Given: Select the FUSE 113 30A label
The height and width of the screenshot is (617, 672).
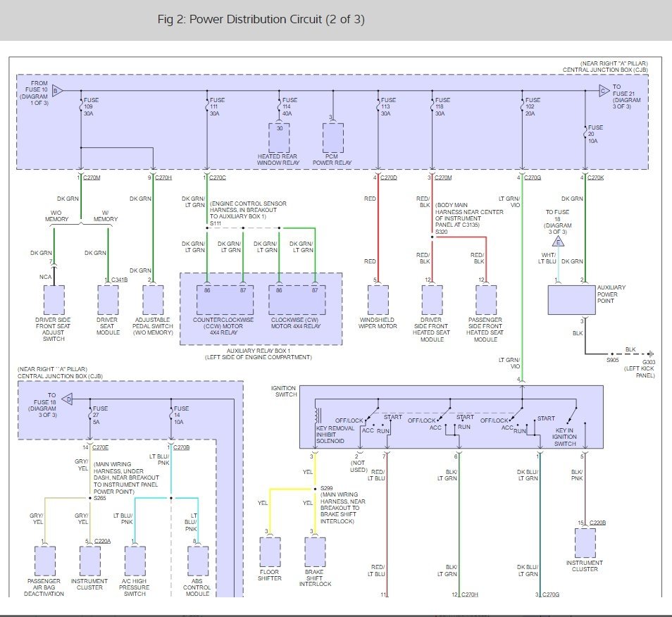Looking at the screenshot, I should pyautogui.click(x=388, y=106).
